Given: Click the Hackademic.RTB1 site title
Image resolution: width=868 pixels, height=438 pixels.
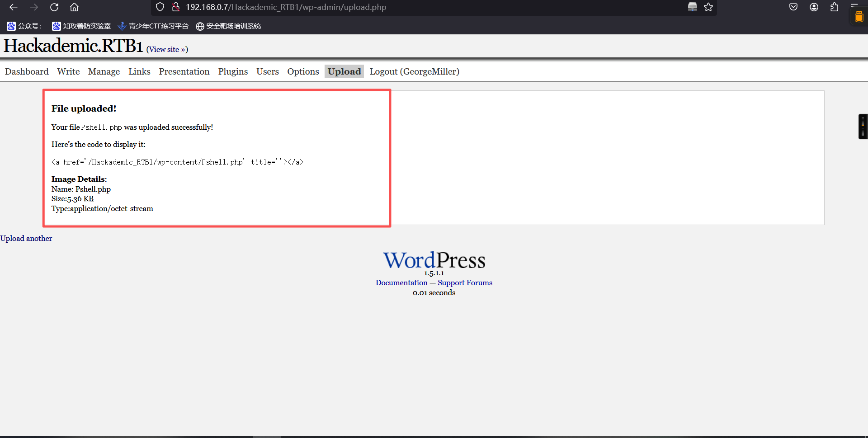Looking at the screenshot, I should pyautogui.click(x=73, y=46).
